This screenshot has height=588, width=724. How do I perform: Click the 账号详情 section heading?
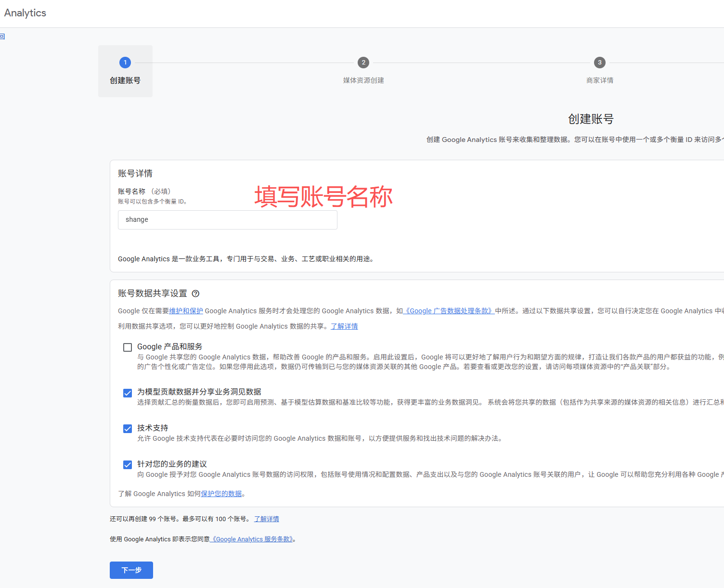[x=135, y=173]
